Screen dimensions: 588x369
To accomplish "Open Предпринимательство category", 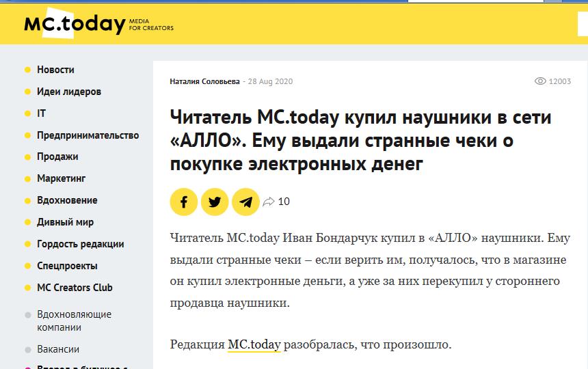I will click(x=88, y=135).
